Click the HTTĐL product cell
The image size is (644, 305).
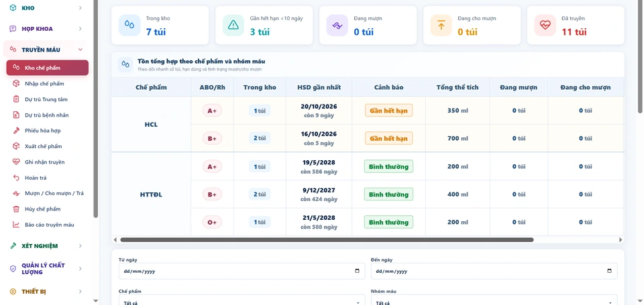pyautogui.click(x=151, y=194)
